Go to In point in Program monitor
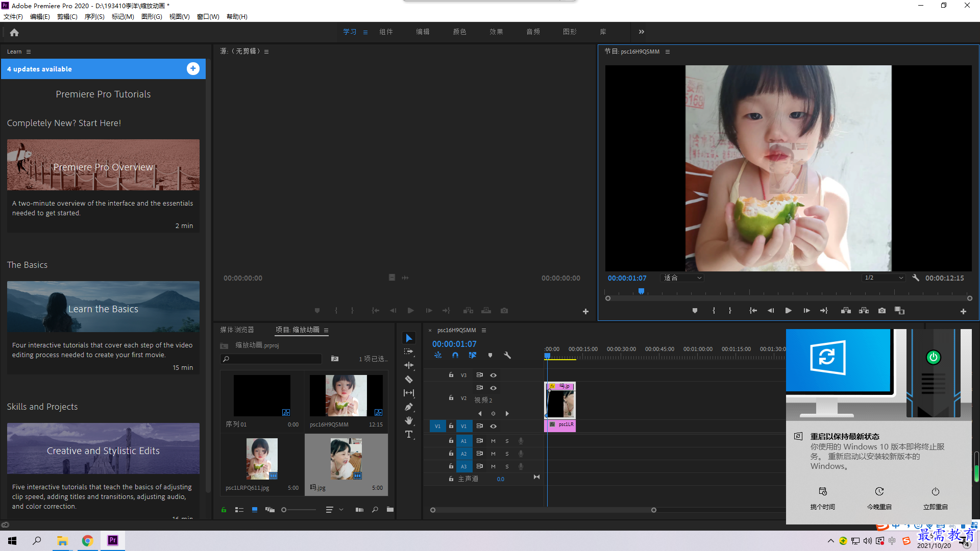 pyautogui.click(x=753, y=311)
